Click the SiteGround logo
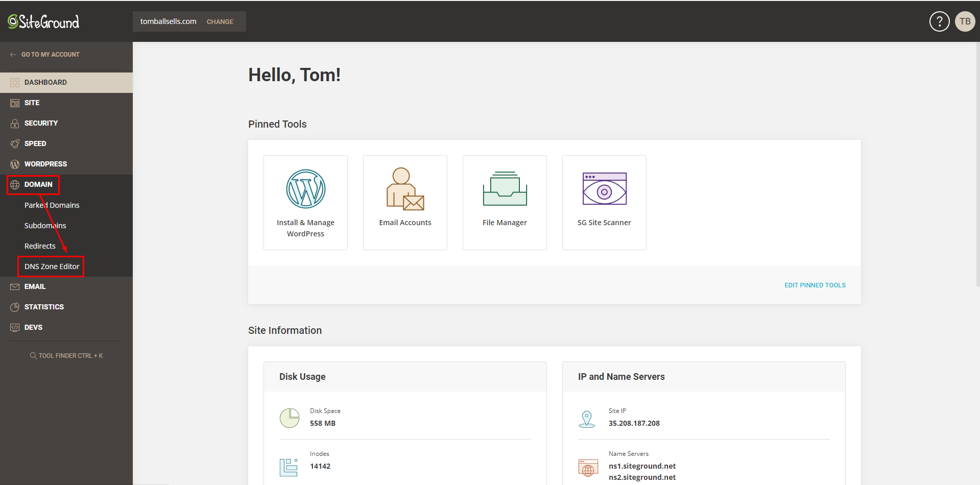 43,21
